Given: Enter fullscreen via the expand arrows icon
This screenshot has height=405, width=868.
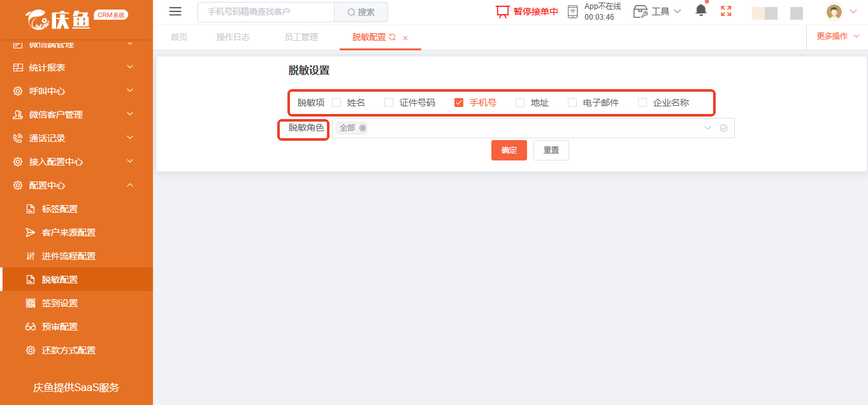Looking at the screenshot, I should (x=725, y=11).
